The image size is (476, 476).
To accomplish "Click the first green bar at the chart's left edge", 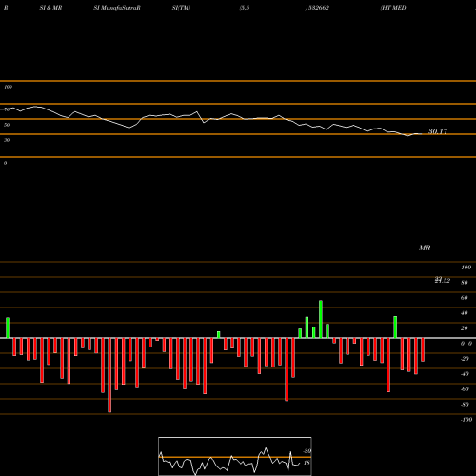I will [8, 327].
